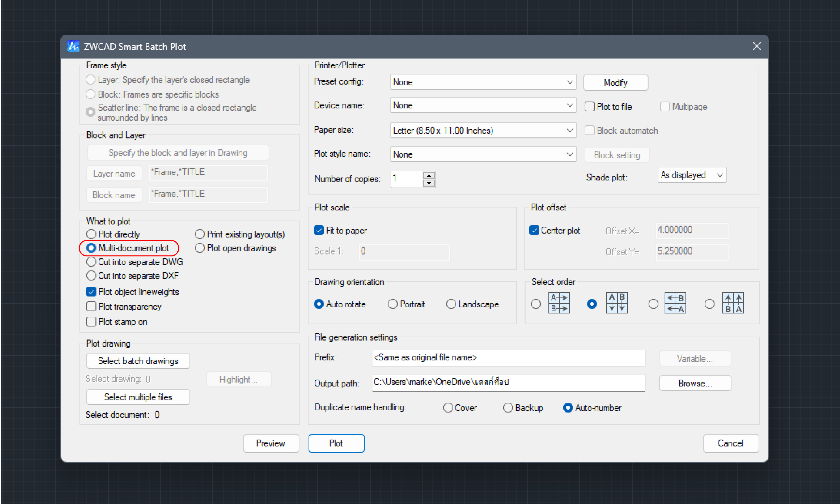Open the Preset config dropdown
This screenshot has width=840, height=504.
point(483,82)
